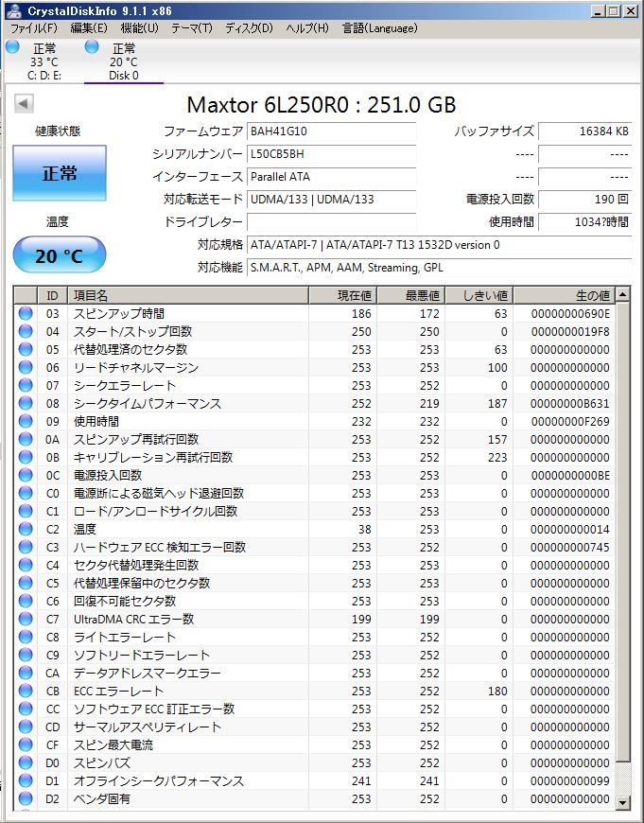Image resolution: width=644 pixels, height=823 pixels.
Task: Click status circle for シークエラーレート row
Action: point(26,385)
